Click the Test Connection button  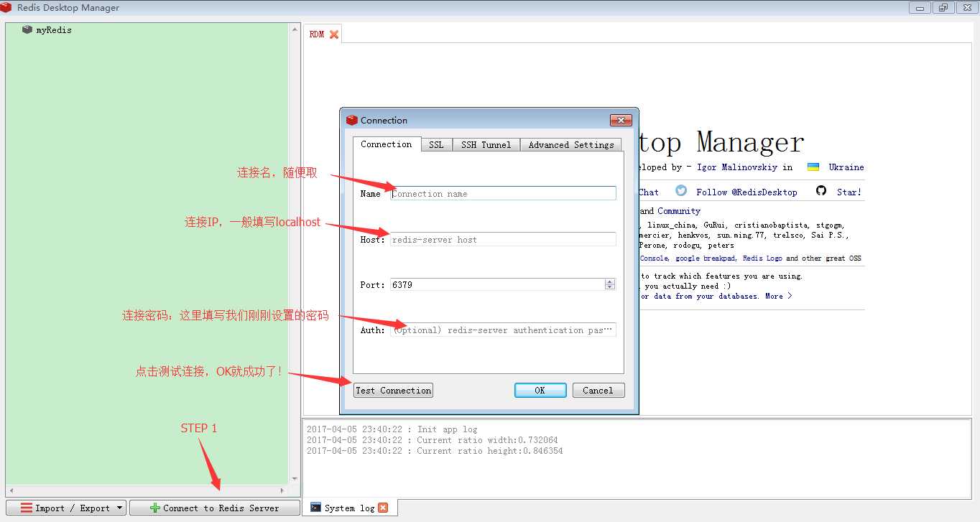tap(394, 391)
